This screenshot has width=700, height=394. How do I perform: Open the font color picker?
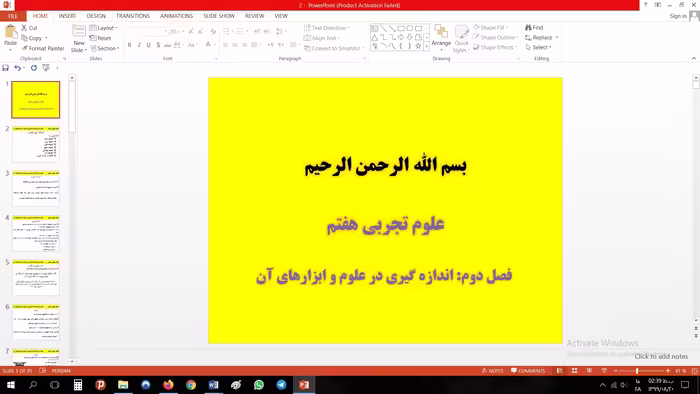click(209, 45)
